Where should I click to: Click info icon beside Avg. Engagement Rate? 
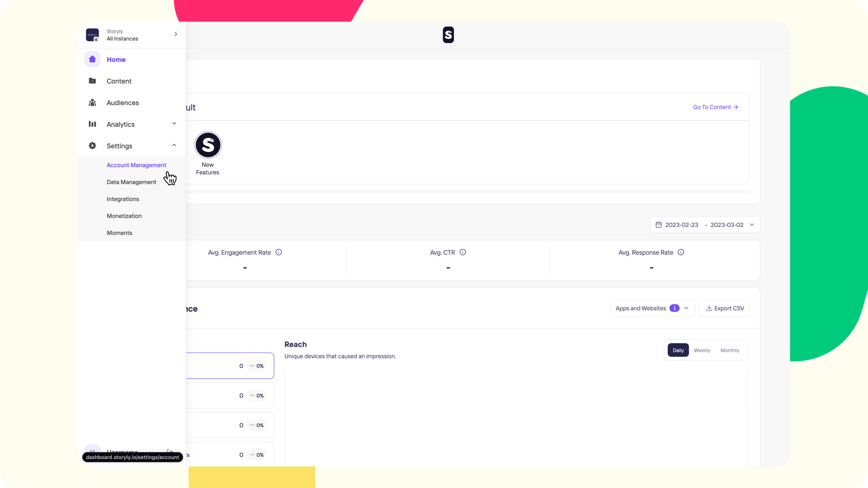[279, 252]
